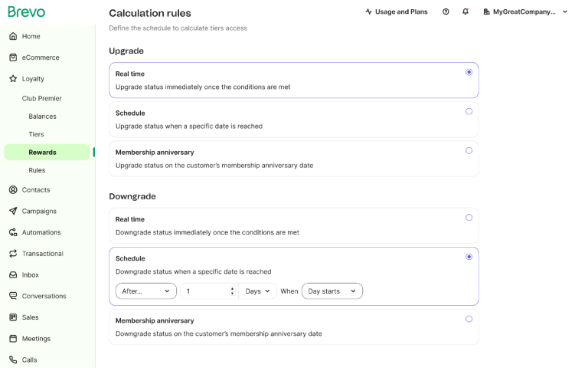The width and height of the screenshot is (588, 368).
Task: Open the After... dropdown
Action: [x=146, y=291]
